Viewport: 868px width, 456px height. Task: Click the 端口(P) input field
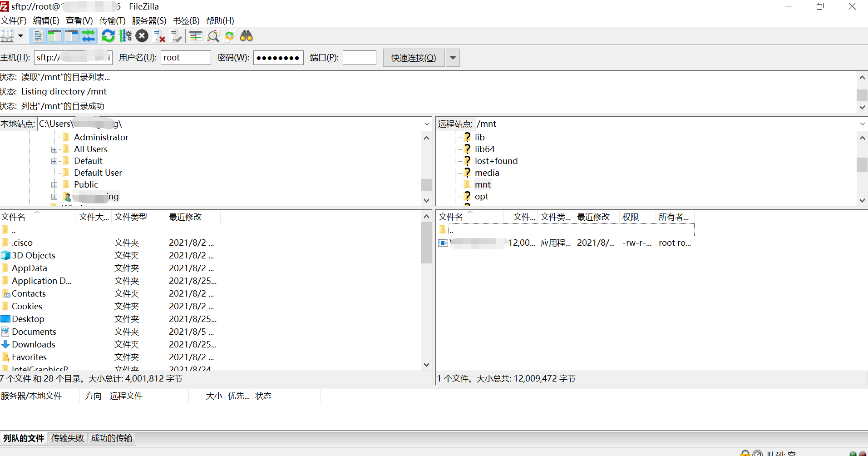coord(359,58)
